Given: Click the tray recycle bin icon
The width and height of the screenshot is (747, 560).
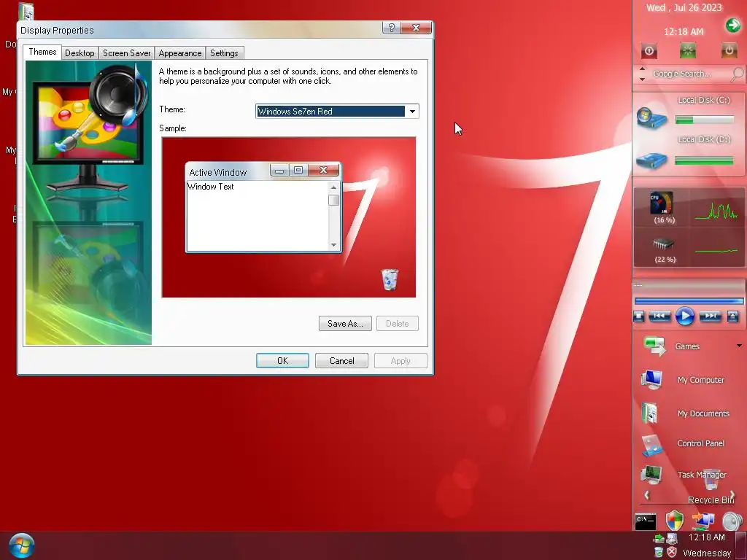Looking at the screenshot, I should (659, 552).
